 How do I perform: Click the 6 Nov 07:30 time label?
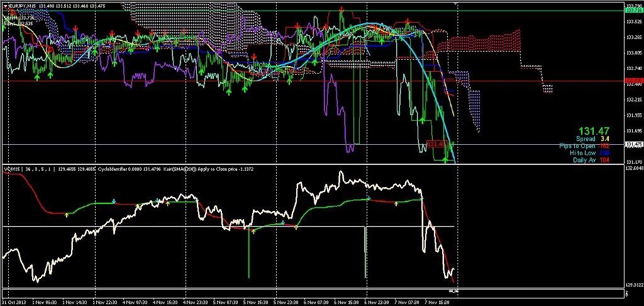pos(316,302)
